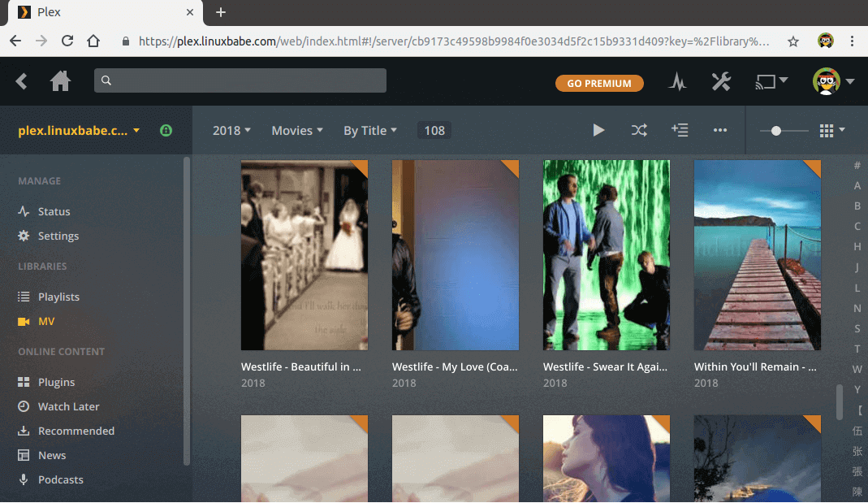This screenshot has height=503, width=868.
Task: Play all items with play button
Action: pyautogui.click(x=598, y=130)
